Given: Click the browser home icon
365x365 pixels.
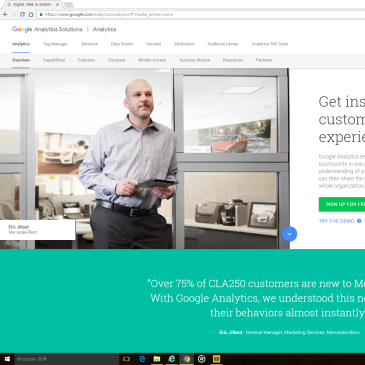Looking at the screenshot, I should click(x=31, y=14).
